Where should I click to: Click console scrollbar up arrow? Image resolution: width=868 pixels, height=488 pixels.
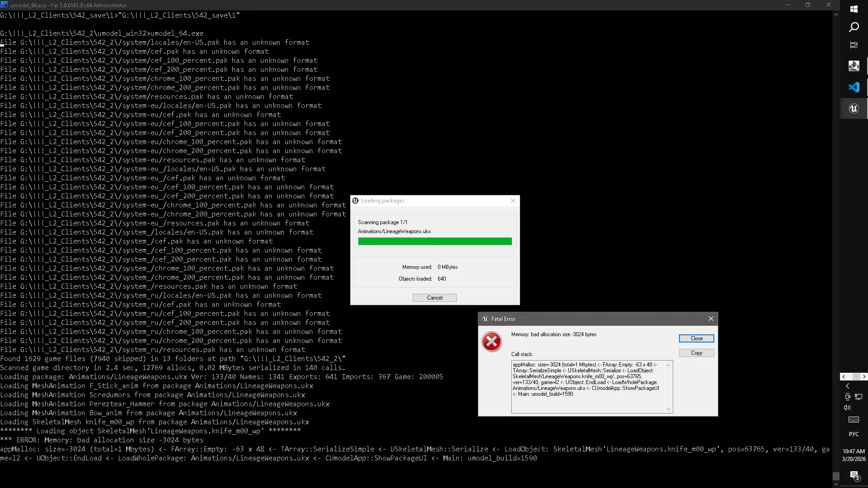pyautogui.click(x=835, y=14)
